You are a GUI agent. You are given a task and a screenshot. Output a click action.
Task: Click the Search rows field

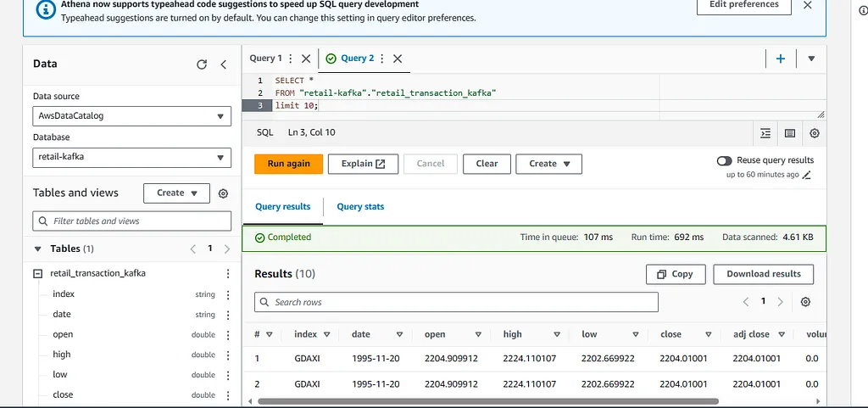[x=456, y=302]
